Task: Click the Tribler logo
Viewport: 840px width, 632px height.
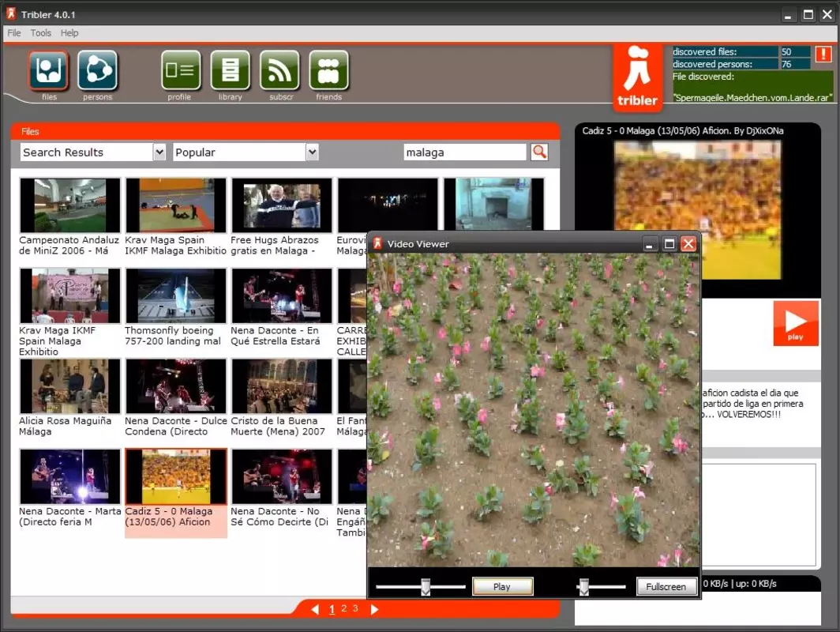Action: point(638,77)
